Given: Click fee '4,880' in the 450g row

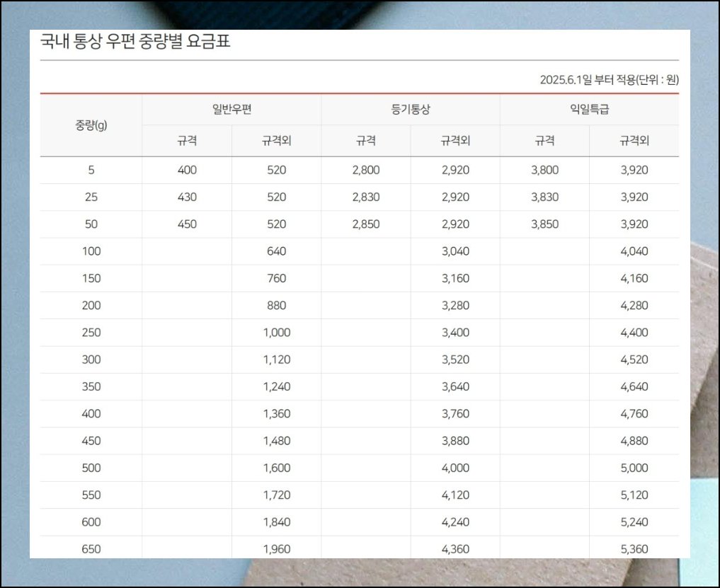Looking at the screenshot, I should [x=634, y=441].
